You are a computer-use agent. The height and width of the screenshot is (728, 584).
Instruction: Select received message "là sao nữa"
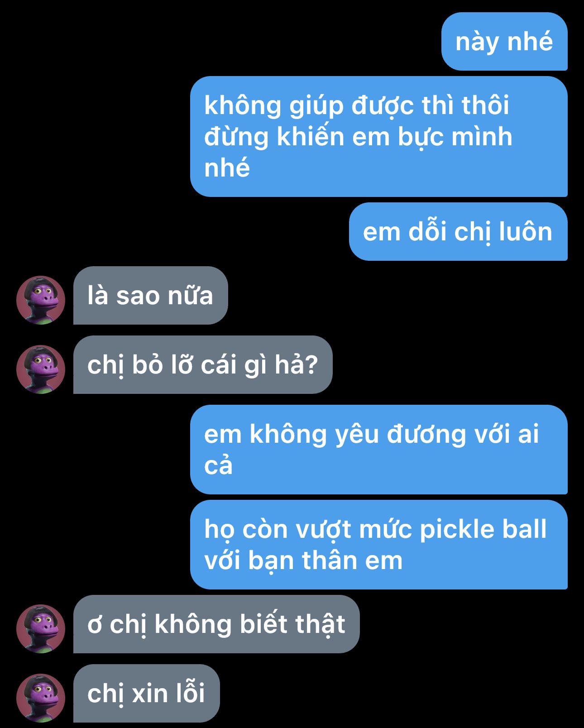click(x=151, y=296)
